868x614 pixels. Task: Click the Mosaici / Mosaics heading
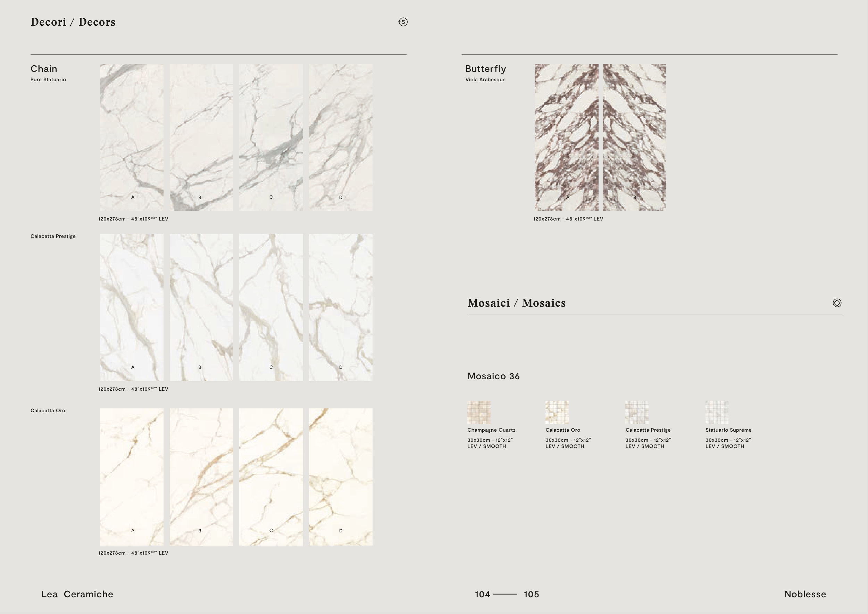(516, 303)
